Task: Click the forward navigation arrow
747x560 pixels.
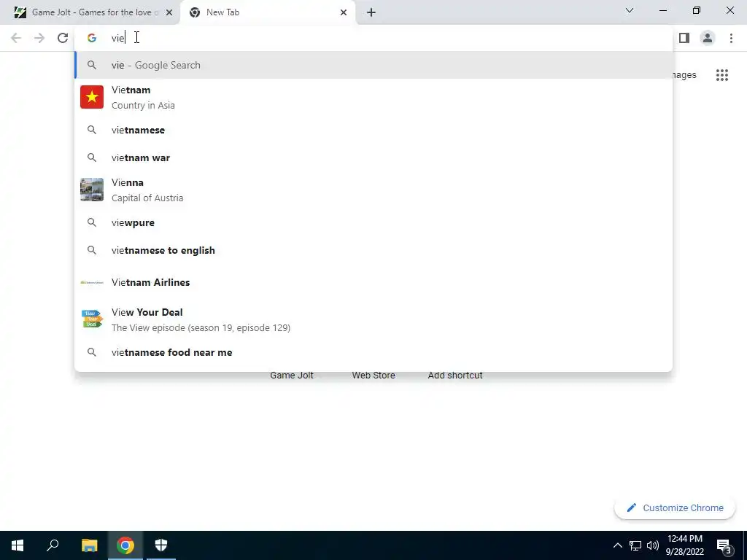Action: click(39, 38)
